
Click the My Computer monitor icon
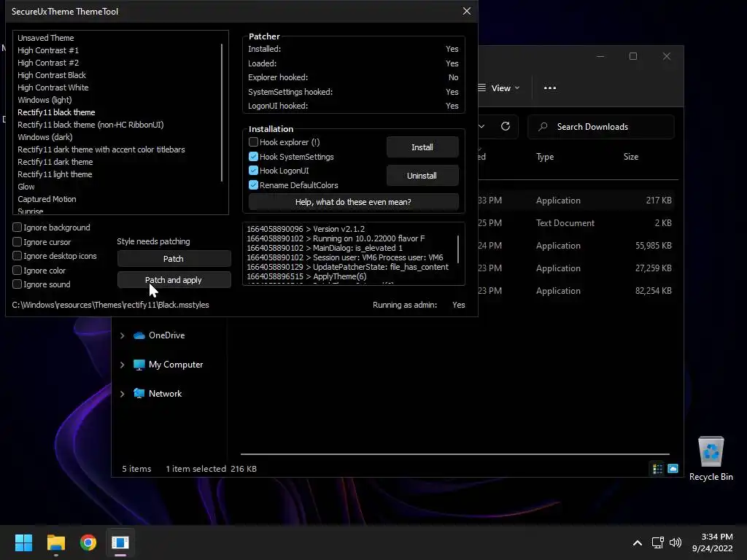tap(139, 365)
